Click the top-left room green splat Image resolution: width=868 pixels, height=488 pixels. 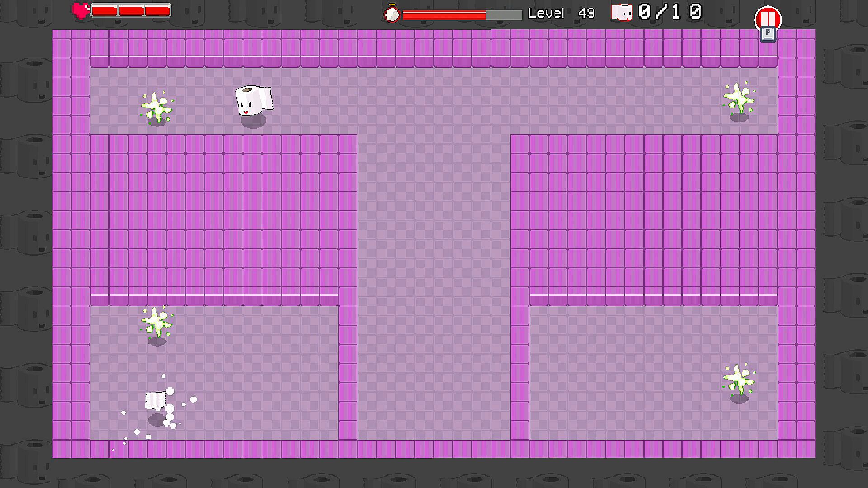[x=156, y=108]
